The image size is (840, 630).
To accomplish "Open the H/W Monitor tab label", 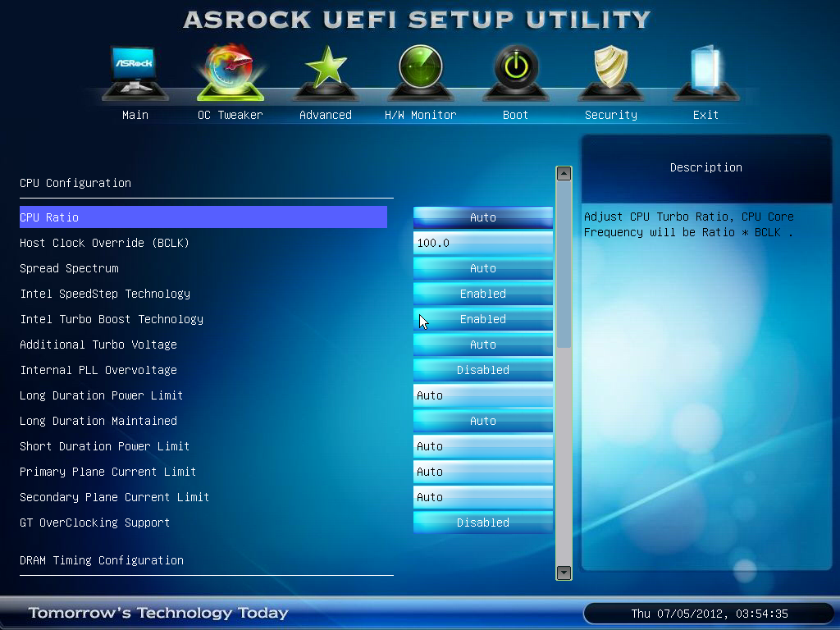I will point(421,115).
